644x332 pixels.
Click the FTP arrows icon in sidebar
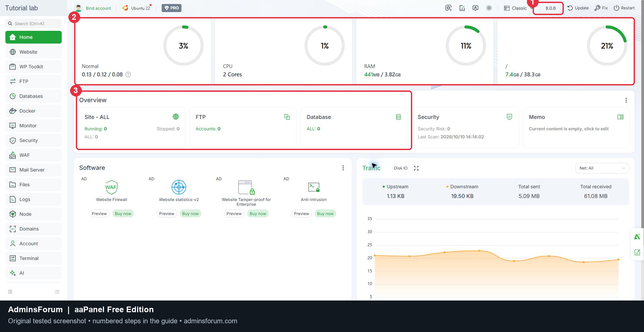[x=13, y=81]
